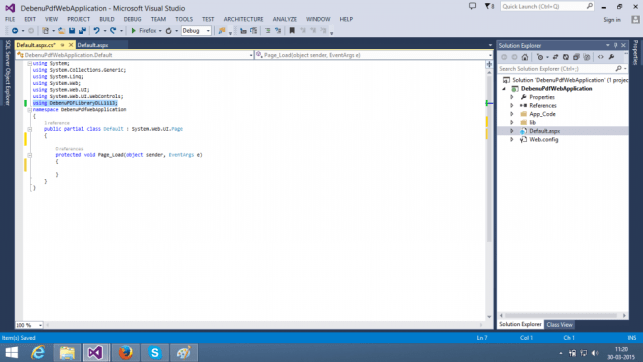
Task: Collapse the Page_Load method outlining box
Action: (30, 155)
